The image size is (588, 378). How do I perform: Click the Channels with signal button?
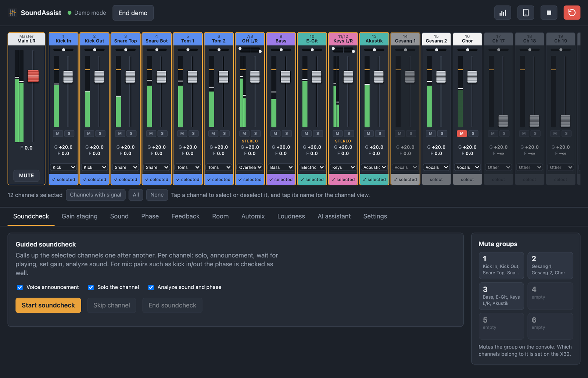pyautogui.click(x=96, y=195)
